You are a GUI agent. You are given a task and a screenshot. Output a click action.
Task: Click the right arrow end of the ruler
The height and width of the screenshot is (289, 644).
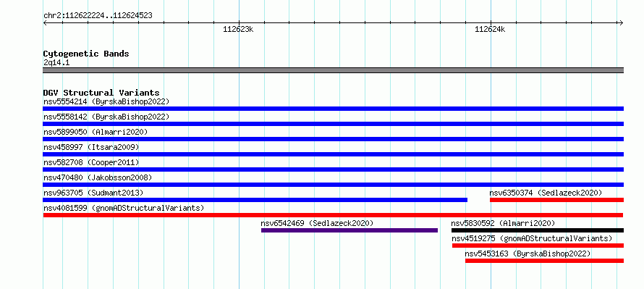(x=621, y=22)
